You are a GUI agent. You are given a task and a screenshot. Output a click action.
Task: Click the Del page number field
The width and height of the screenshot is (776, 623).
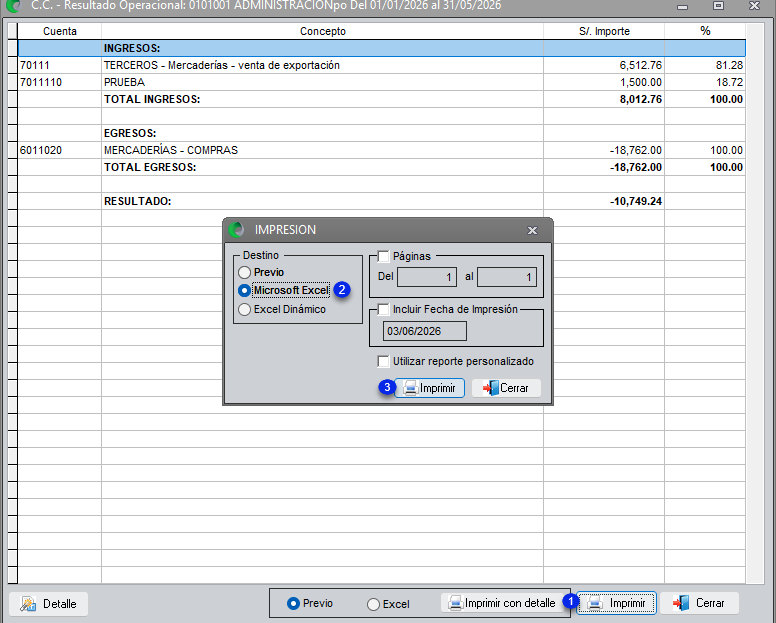(427, 277)
